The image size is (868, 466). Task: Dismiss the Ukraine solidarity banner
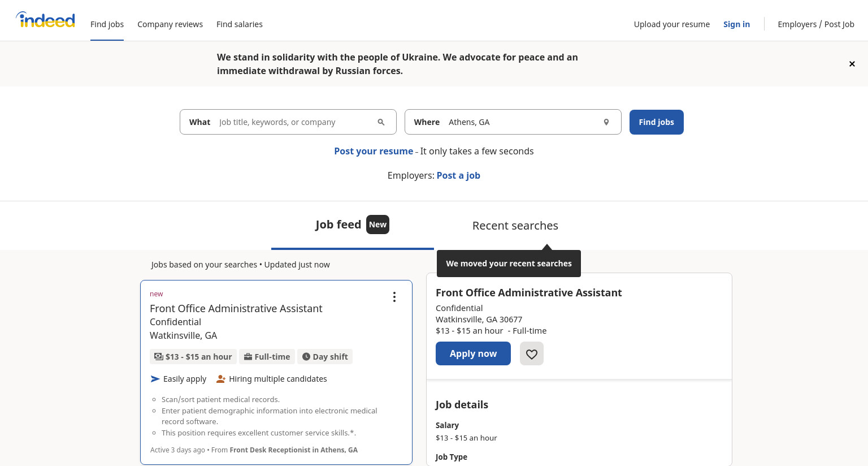pos(852,64)
